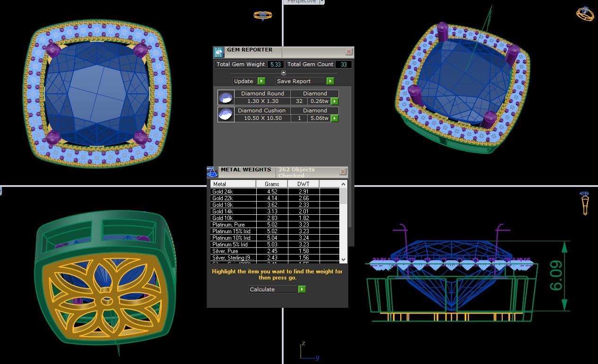The image size is (598, 364).
Task: Click green go arrow next to Calculate
Action: (302, 289)
